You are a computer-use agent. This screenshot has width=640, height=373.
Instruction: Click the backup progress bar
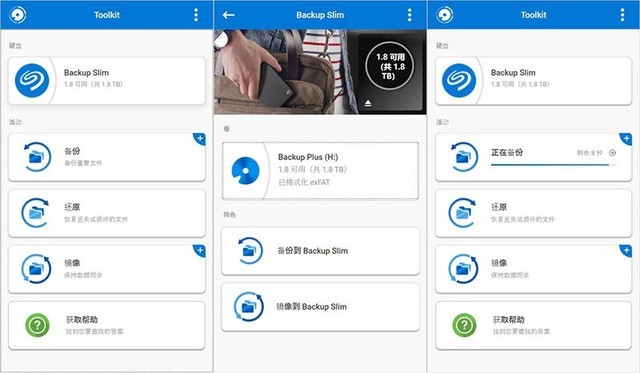553,165
